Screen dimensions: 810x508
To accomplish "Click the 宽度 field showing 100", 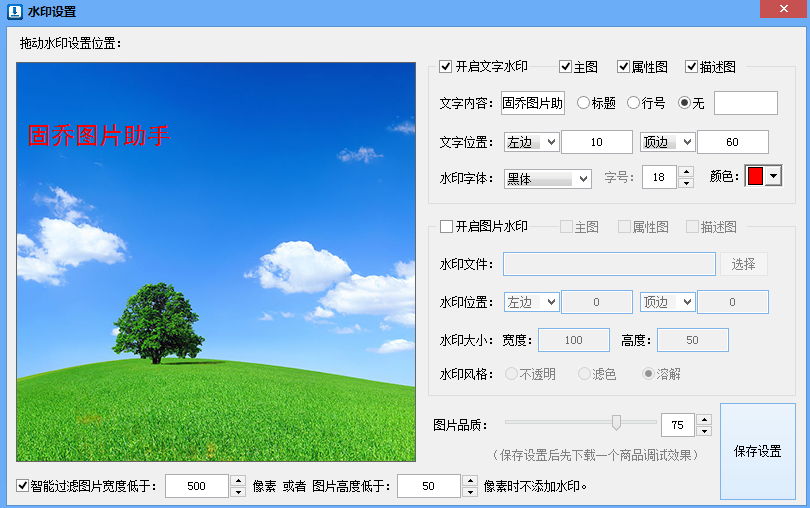I will (573, 340).
